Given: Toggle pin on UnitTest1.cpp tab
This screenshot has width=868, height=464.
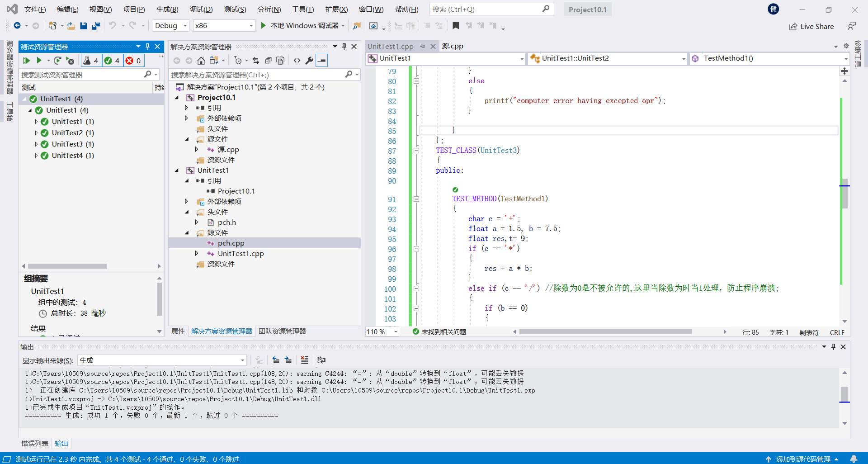Looking at the screenshot, I should click(423, 46).
